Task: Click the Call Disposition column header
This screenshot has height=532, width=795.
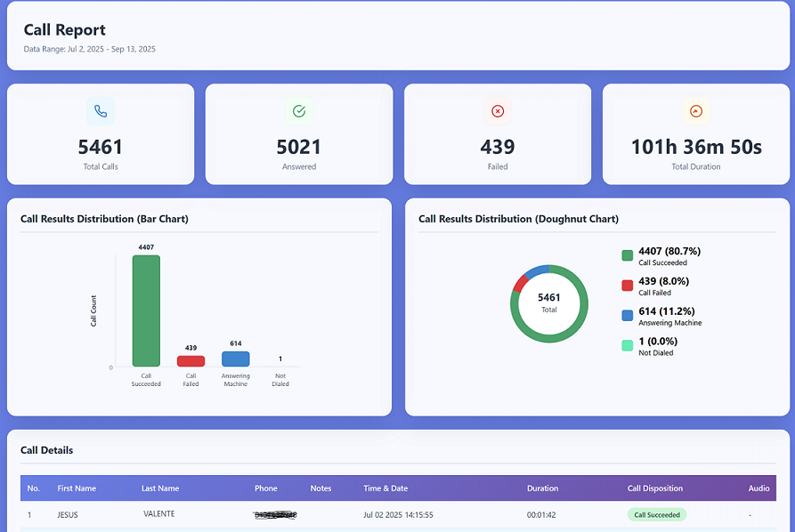Action: [655, 488]
